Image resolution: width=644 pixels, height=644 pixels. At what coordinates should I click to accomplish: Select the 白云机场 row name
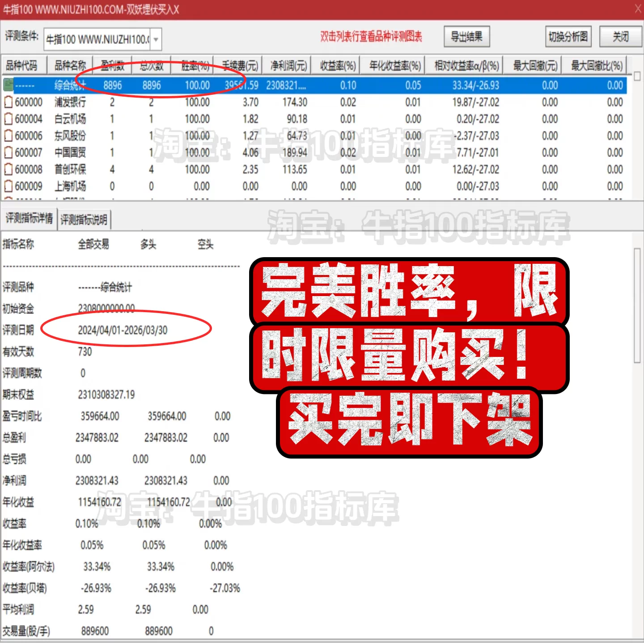(x=70, y=119)
